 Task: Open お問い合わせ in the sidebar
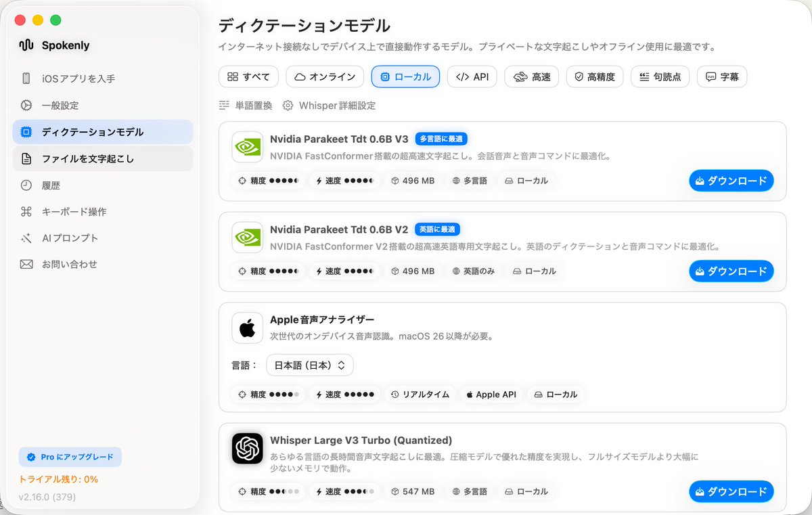point(103,264)
